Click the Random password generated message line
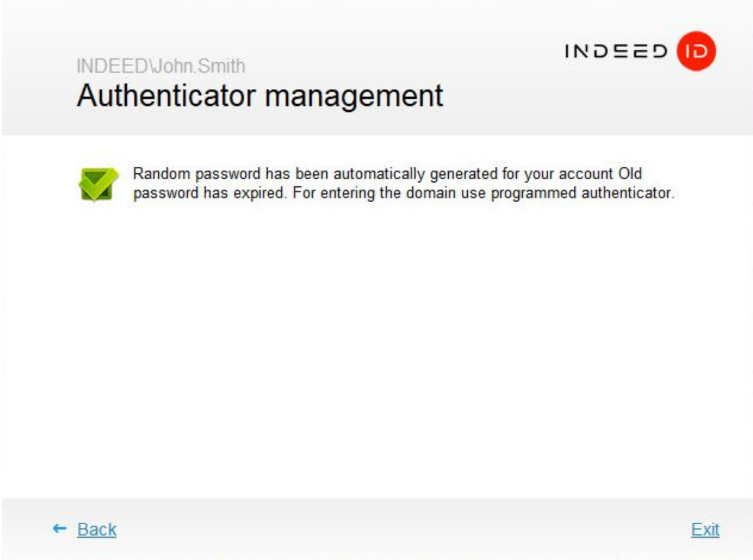Image resolution: width=753 pixels, height=560 pixels. (x=387, y=174)
